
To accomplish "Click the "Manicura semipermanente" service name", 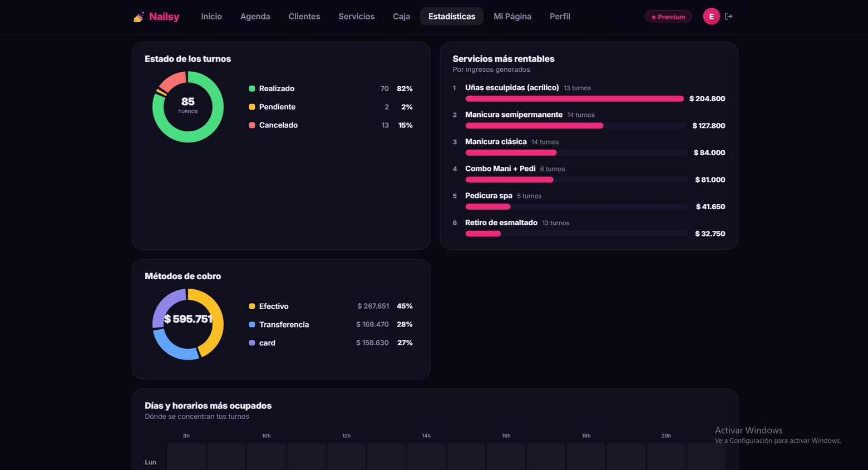I will (514, 115).
